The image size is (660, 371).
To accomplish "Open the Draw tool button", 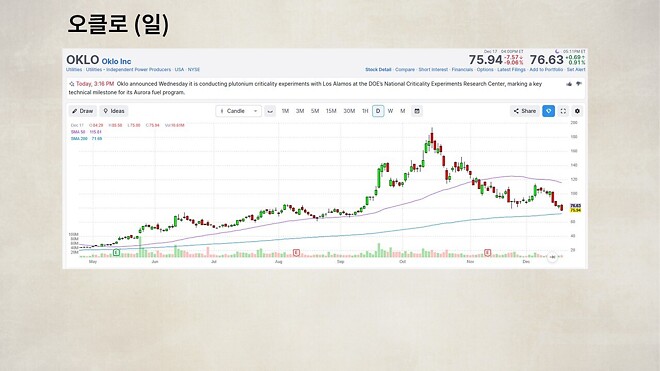I will click(x=82, y=111).
